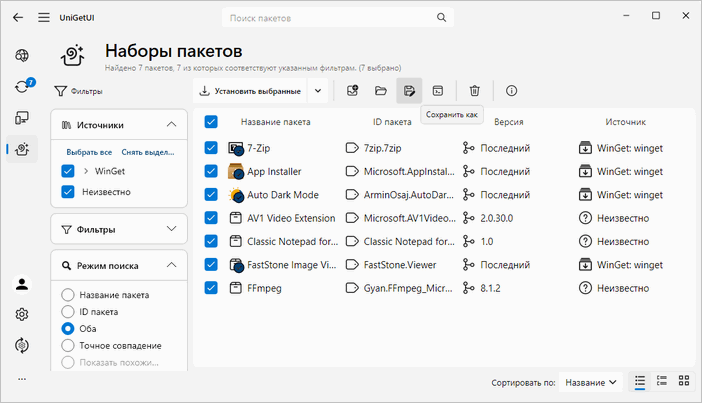Switch to detailed list view layout
Viewport: 702px width, 403px height.
click(662, 381)
